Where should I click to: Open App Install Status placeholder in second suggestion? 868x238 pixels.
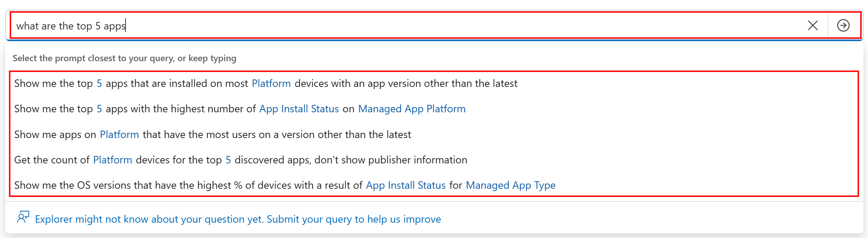coord(299,109)
